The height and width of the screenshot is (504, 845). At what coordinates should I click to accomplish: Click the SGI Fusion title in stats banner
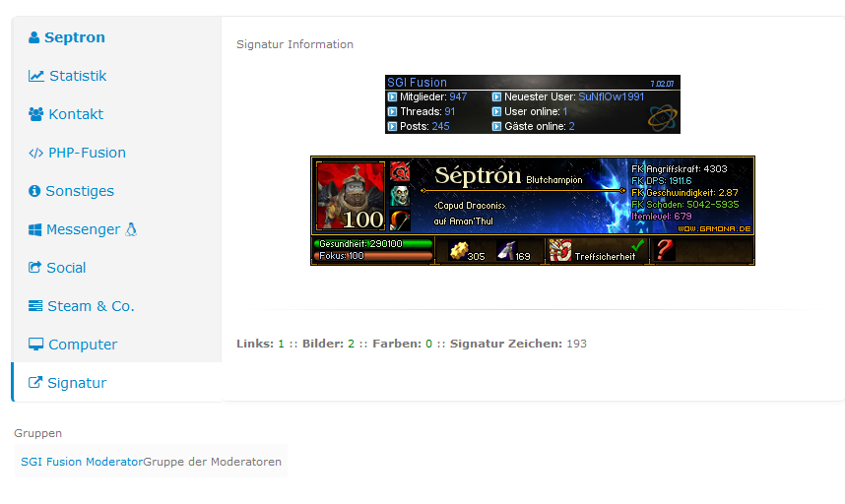[418, 83]
